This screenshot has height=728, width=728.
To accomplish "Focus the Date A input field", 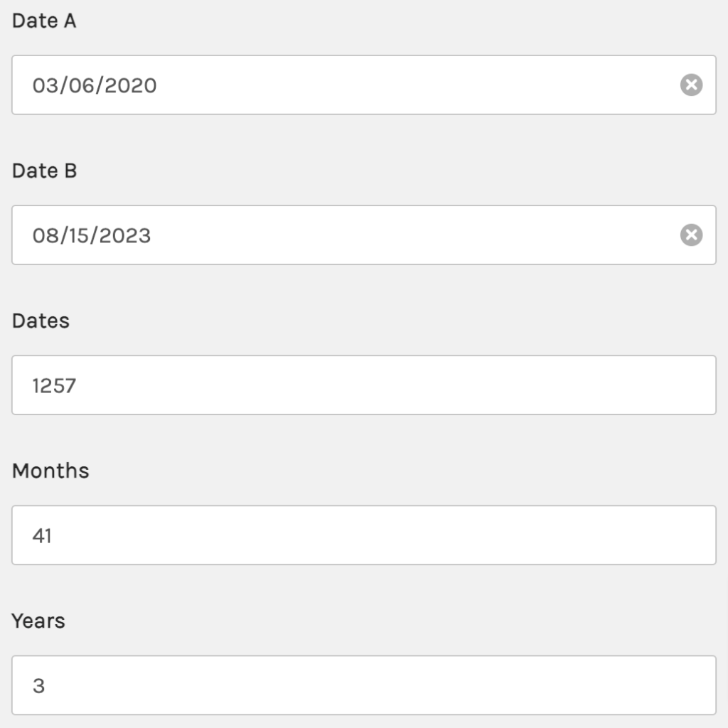I will (x=364, y=85).
